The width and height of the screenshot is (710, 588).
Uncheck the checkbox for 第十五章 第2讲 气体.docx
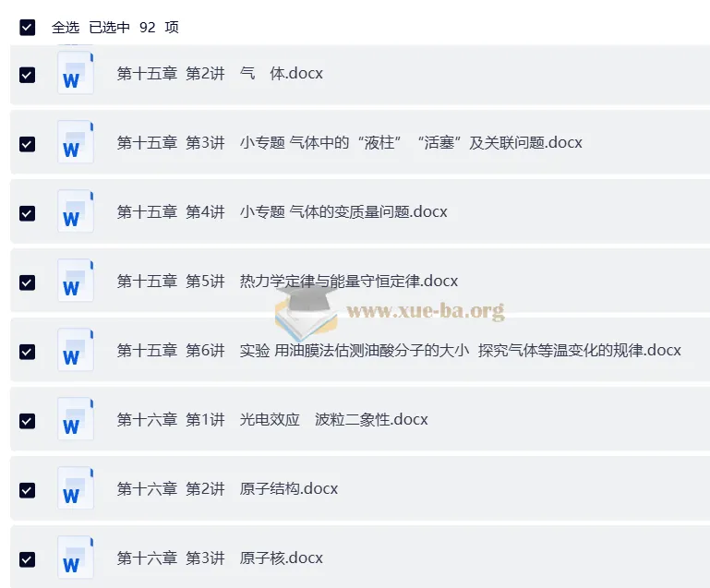(x=27, y=75)
